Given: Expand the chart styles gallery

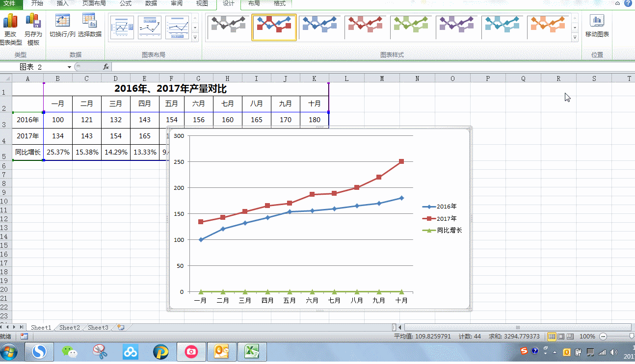Looking at the screenshot, I should pos(575,37).
